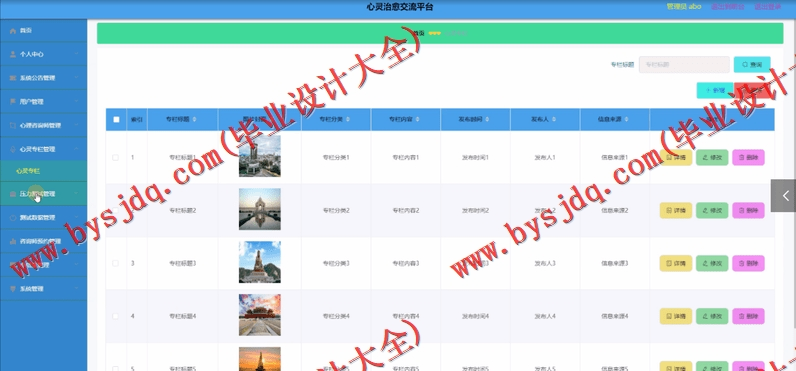Screen dimensions: 796x371
Task: Click the left-arrow tab at right edge
Action: [783, 195]
